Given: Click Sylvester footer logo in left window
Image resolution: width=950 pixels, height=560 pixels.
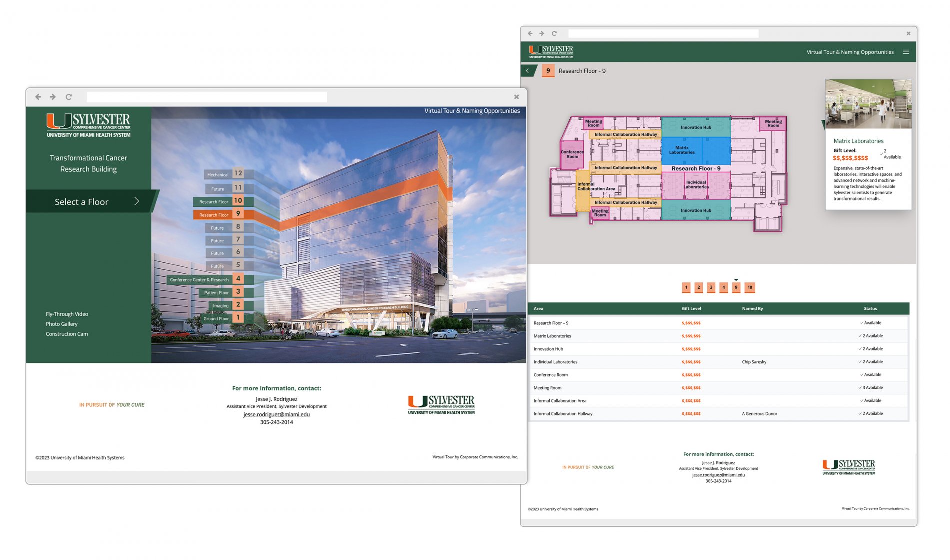Looking at the screenshot, I should 441,405.
